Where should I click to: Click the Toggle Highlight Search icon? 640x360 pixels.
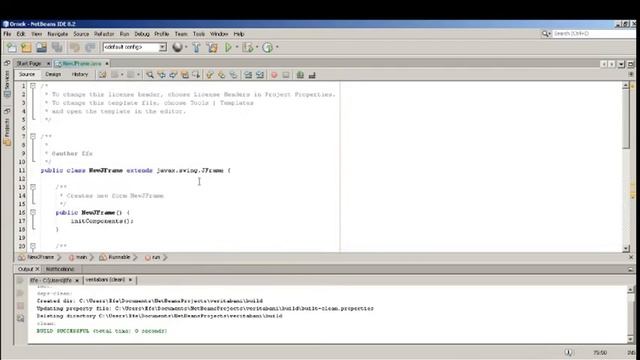[185, 75]
